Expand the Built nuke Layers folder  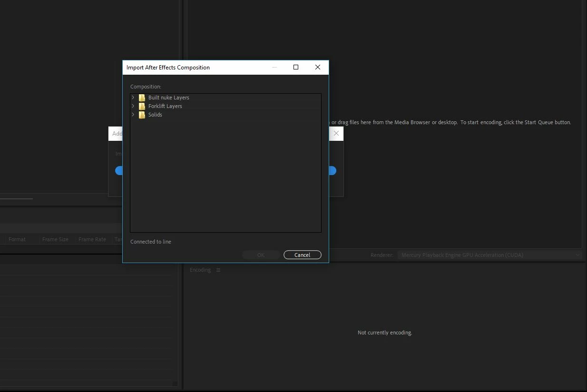coord(133,98)
